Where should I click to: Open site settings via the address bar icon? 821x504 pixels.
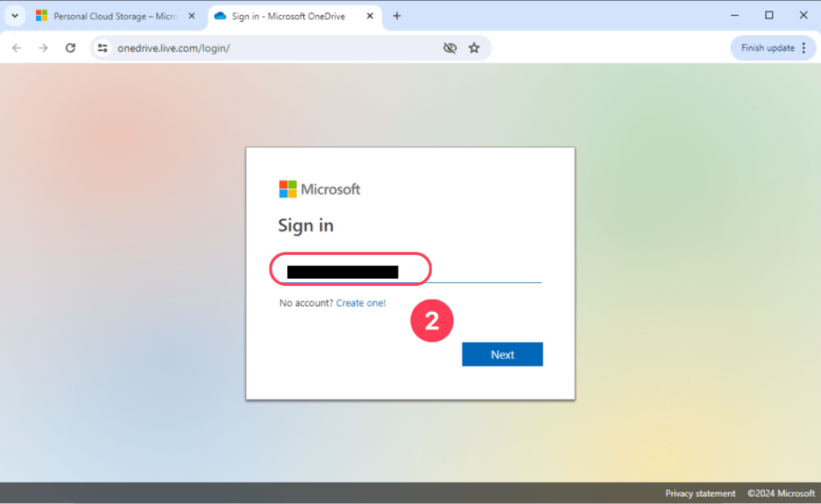point(103,47)
